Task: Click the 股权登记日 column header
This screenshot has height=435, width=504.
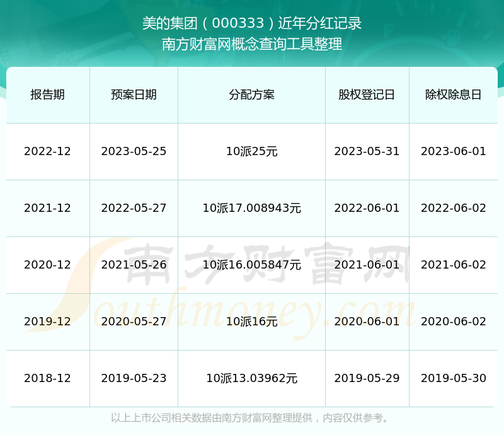Action: (367, 95)
